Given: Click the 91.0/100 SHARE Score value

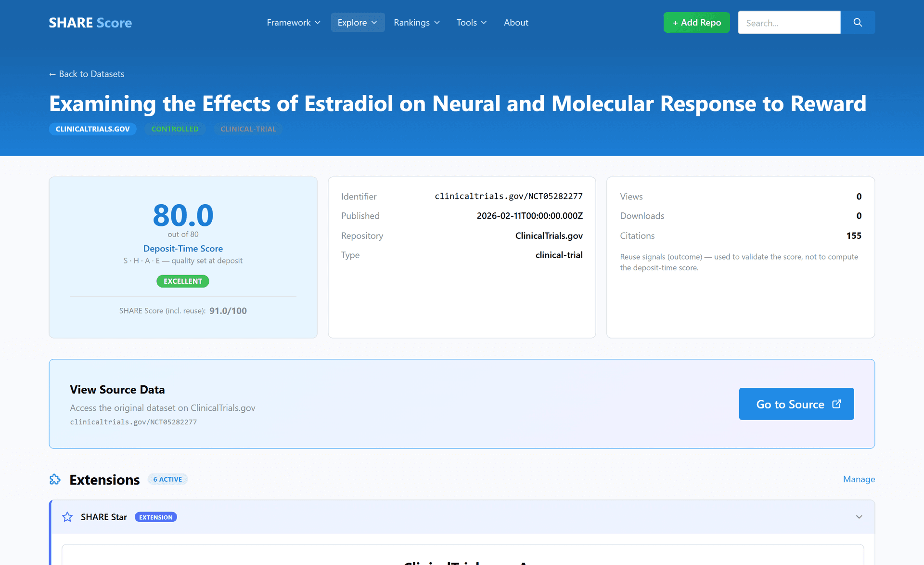Looking at the screenshot, I should (228, 311).
